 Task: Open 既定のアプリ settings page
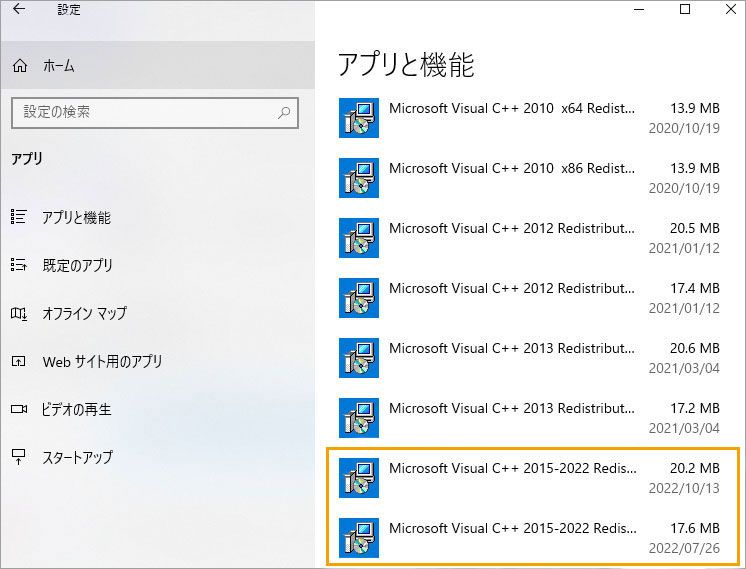click(x=157, y=265)
